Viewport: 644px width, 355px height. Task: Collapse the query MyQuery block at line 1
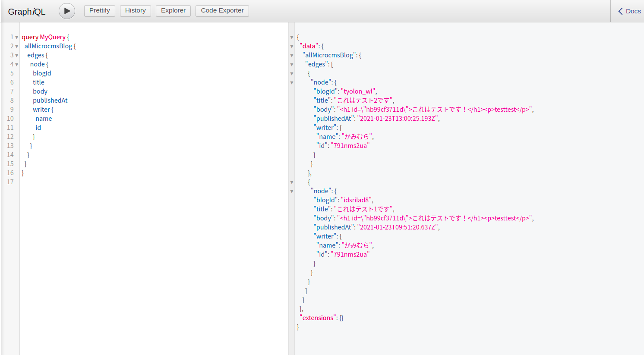[17, 38]
